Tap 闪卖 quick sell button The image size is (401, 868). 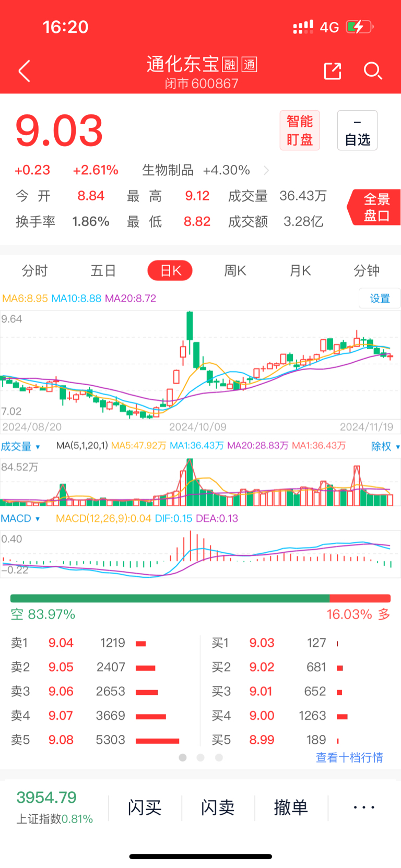pyautogui.click(x=218, y=808)
